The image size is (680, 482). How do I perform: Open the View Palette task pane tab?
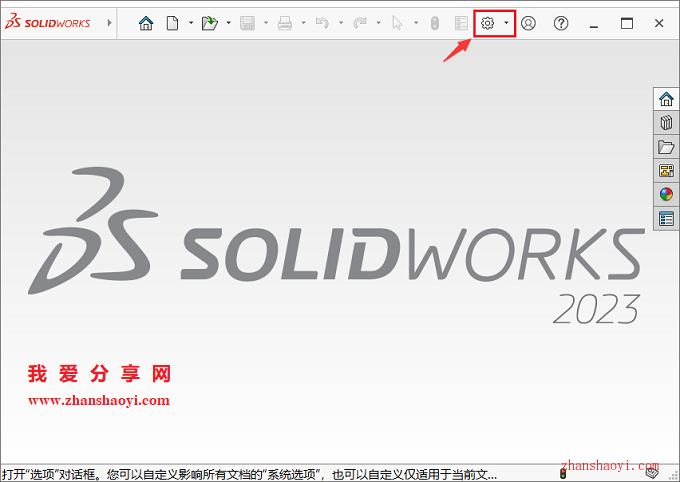(x=666, y=171)
